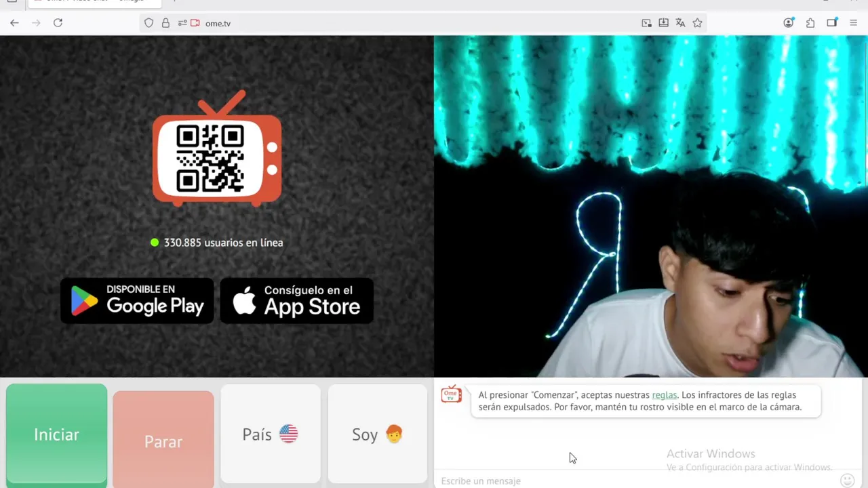Open the Google Play download badge

pyautogui.click(x=137, y=300)
